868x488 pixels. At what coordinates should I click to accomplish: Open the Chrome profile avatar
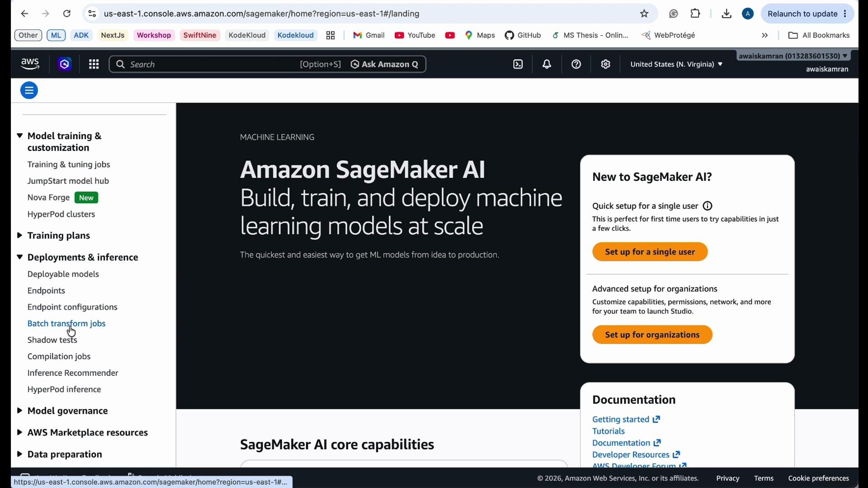pos(749,14)
